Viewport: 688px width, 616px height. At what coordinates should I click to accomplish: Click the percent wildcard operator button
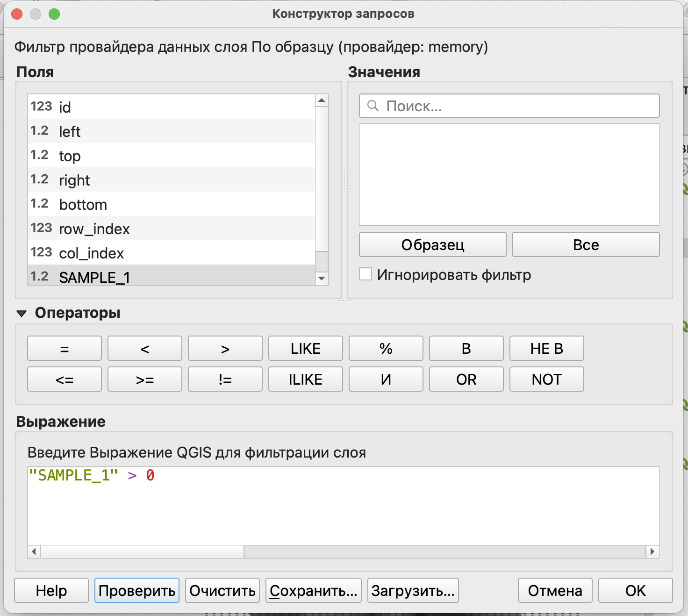pos(386,349)
